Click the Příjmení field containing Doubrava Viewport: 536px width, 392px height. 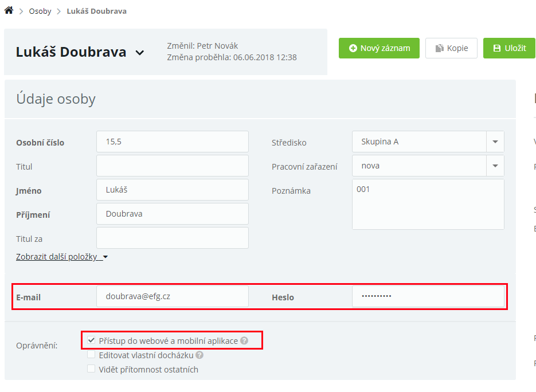pyautogui.click(x=172, y=214)
